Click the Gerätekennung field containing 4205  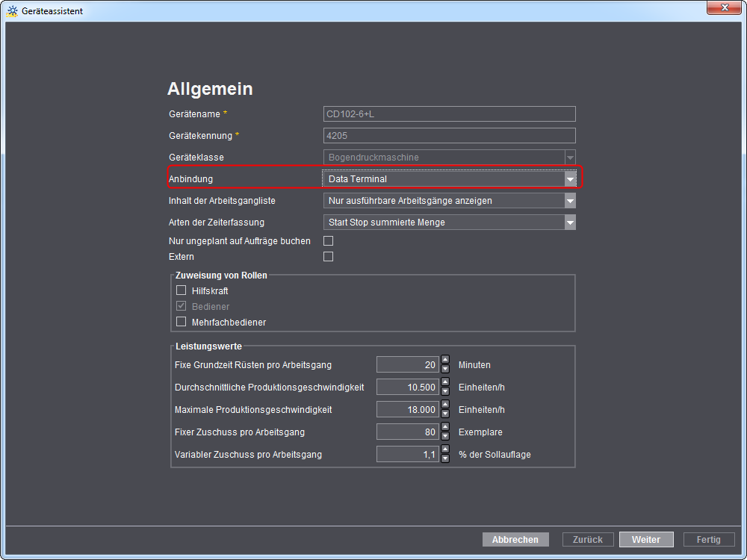[449, 136]
